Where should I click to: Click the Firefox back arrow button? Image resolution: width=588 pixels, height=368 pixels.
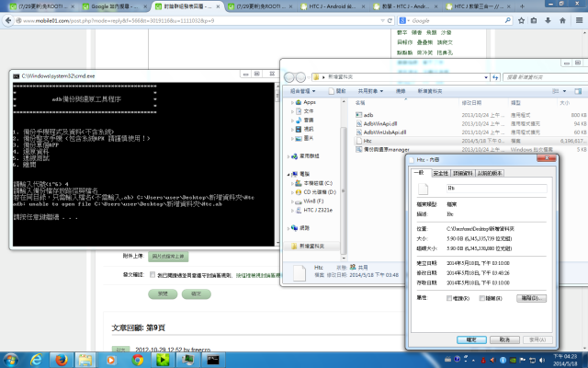pyautogui.click(x=8, y=20)
